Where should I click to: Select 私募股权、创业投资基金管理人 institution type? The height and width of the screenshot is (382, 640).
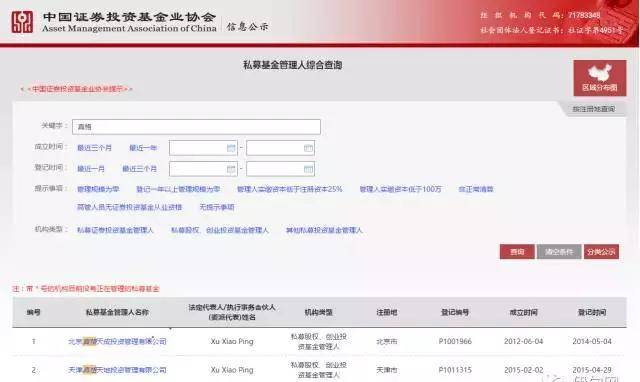[x=220, y=230]
